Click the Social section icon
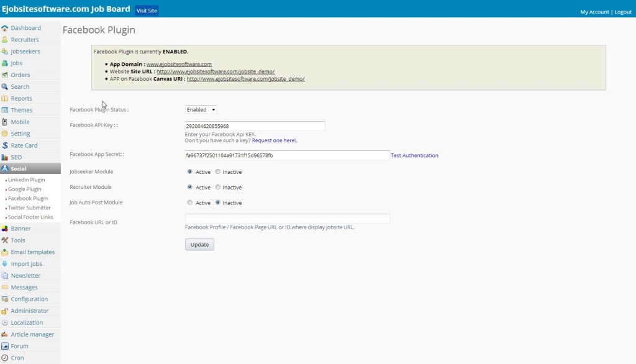 pos(5,169)
